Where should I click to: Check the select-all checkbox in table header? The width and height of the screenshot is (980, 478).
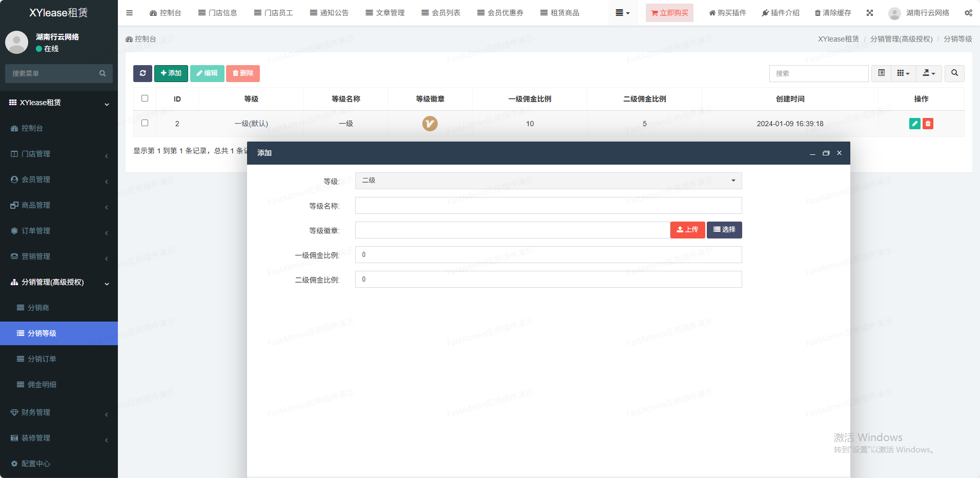[x=145, y=98]
